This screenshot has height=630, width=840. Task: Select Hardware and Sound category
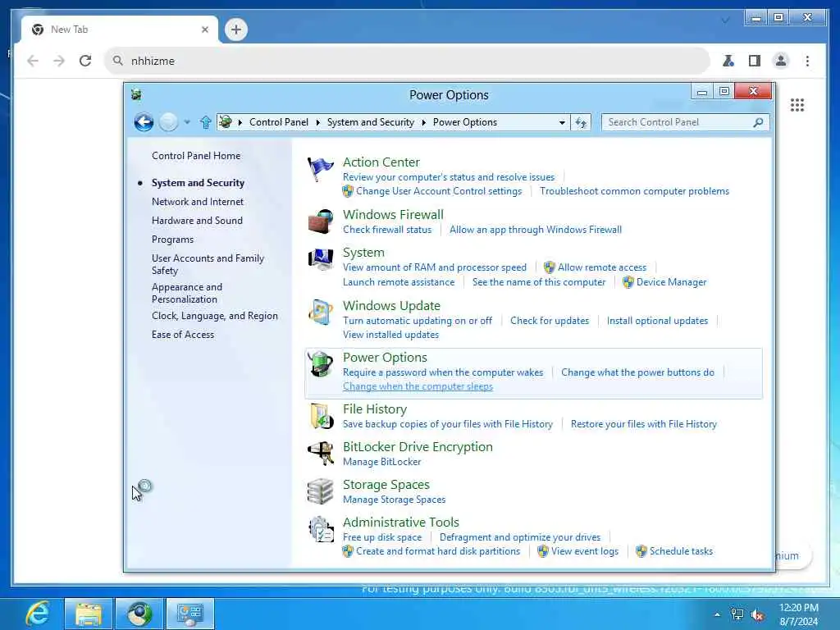[x=197, y=220]
